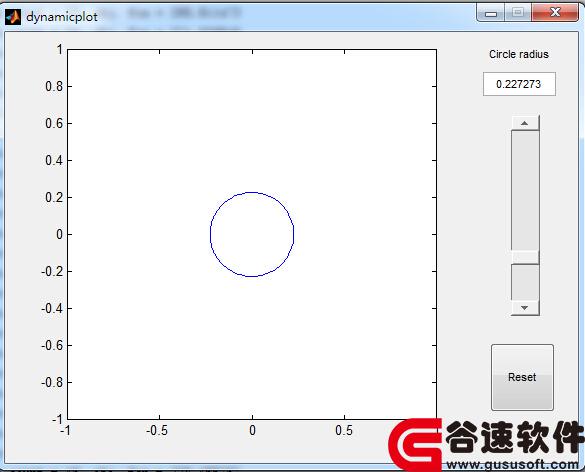Viewport: 585px width, 472px height.
Task: Click the Reset button
Action: 522,377
